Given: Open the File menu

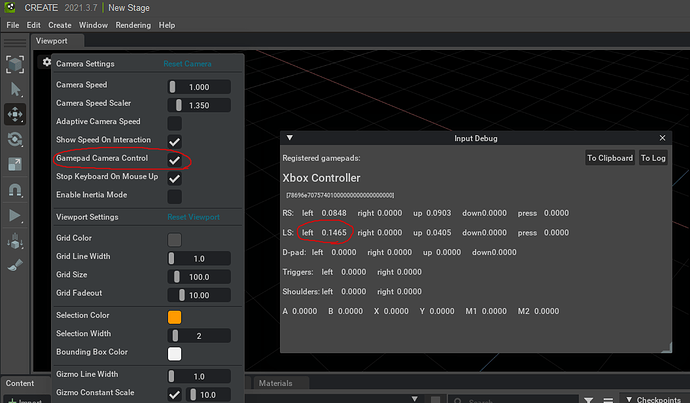Looking at the screenshot, I should click(x=13, y=25).
